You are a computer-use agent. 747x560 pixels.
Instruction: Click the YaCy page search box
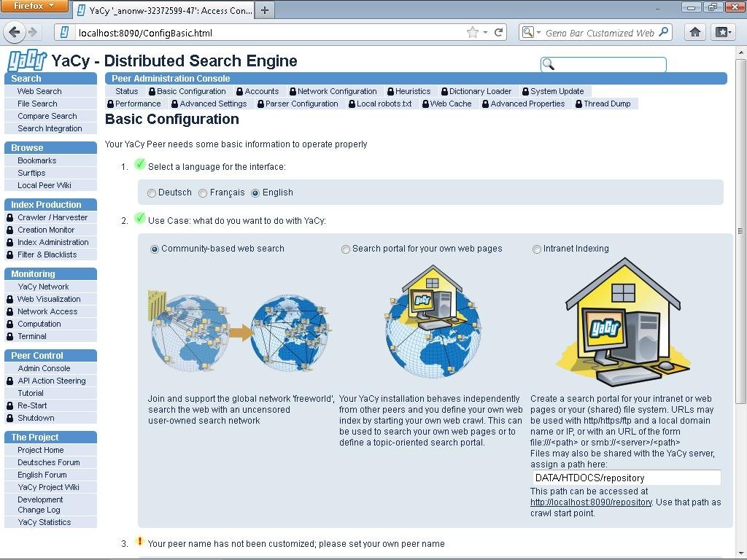(x=603, y=64)
